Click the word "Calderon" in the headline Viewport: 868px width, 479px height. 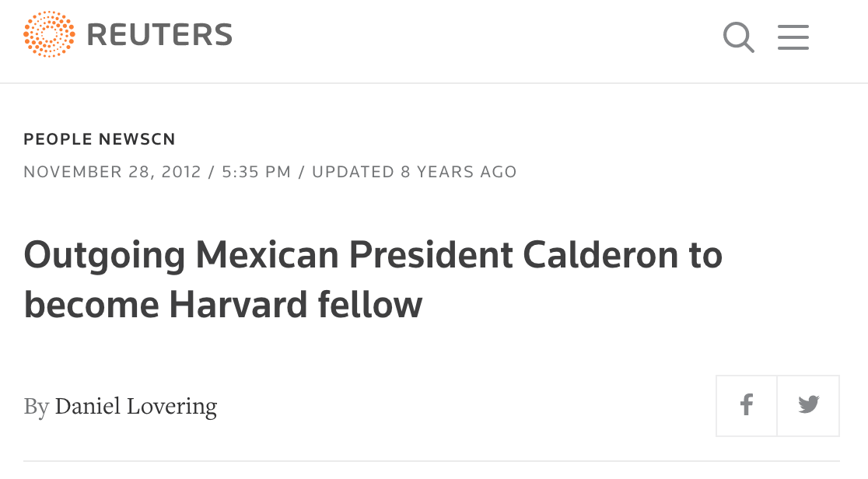click(600, 255)
